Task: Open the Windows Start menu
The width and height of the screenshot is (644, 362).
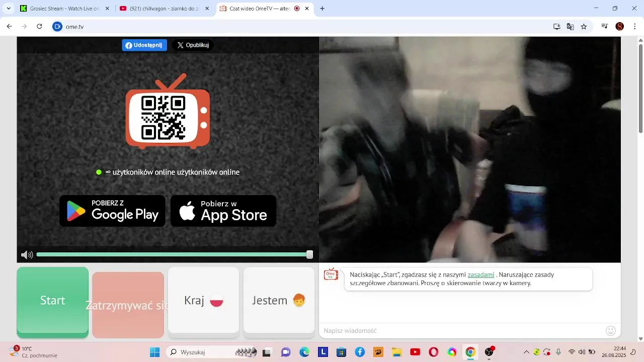Action: point(154,352)
